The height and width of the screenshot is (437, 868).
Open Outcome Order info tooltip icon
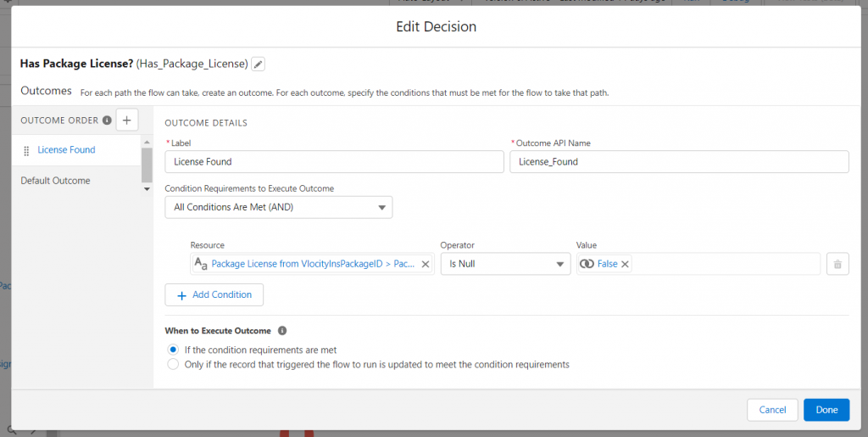pos(107,120)
